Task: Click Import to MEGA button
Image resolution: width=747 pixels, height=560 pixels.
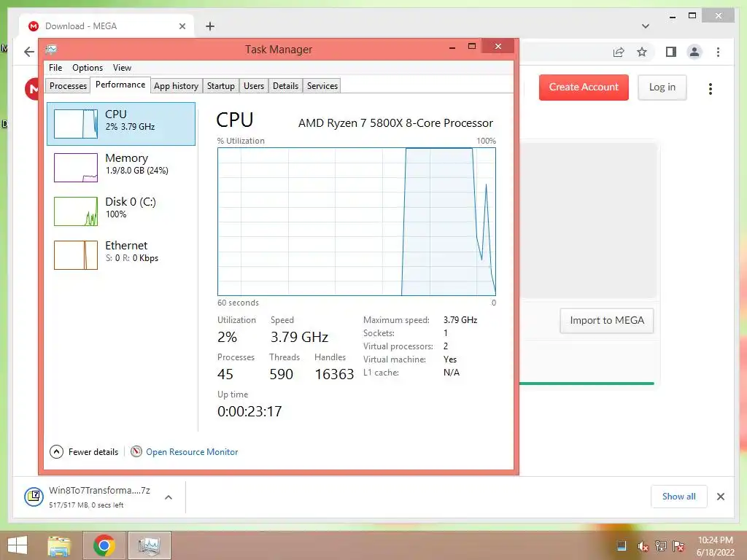Action: pyautogui.click(x=606, y=321)
